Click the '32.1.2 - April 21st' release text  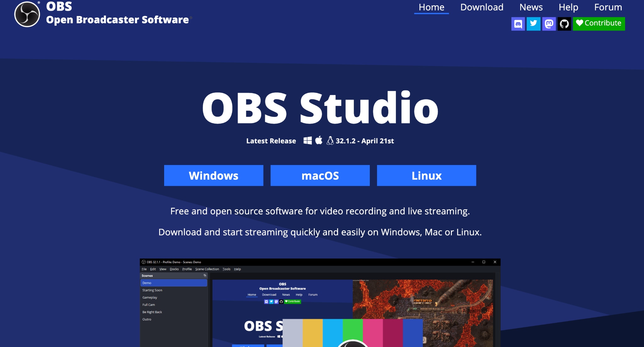pyautogui.click(x=365, y=141)
